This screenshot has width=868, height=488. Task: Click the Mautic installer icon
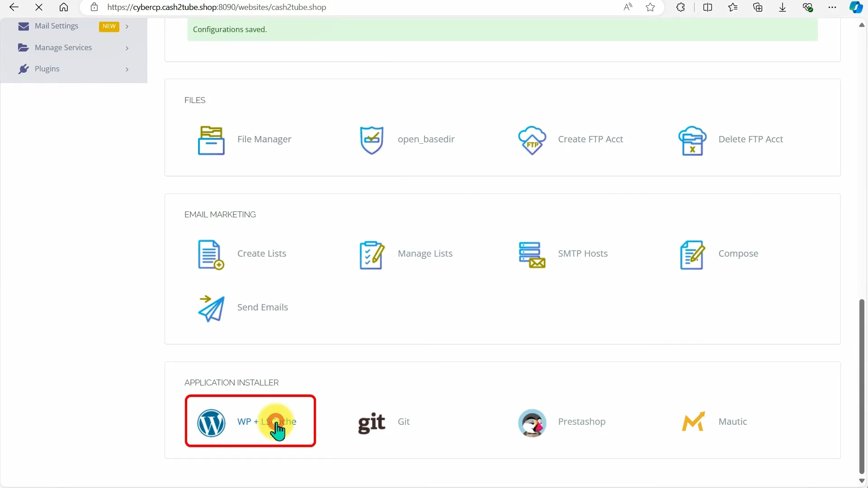point(693,422)
